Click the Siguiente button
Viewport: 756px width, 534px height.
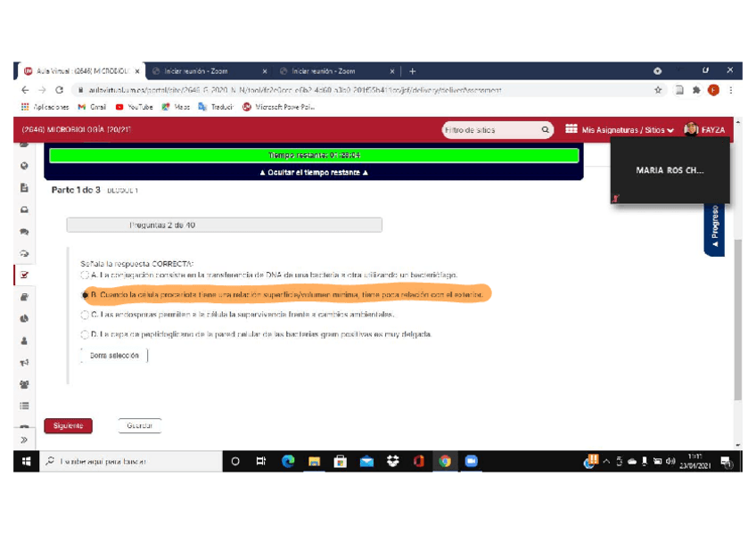point(68,426)
